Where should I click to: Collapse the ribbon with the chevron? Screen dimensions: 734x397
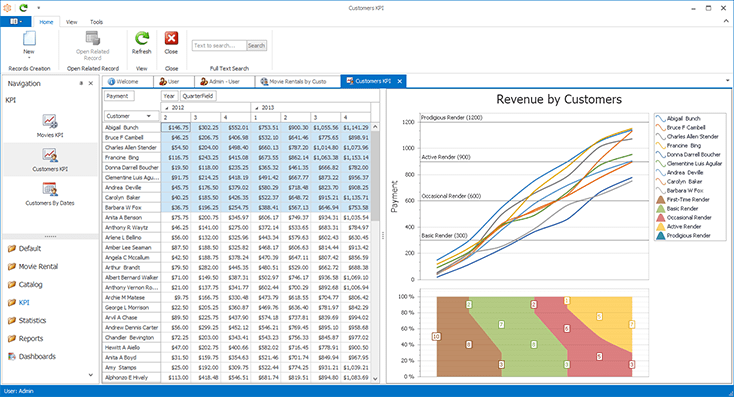coord(727,21)
